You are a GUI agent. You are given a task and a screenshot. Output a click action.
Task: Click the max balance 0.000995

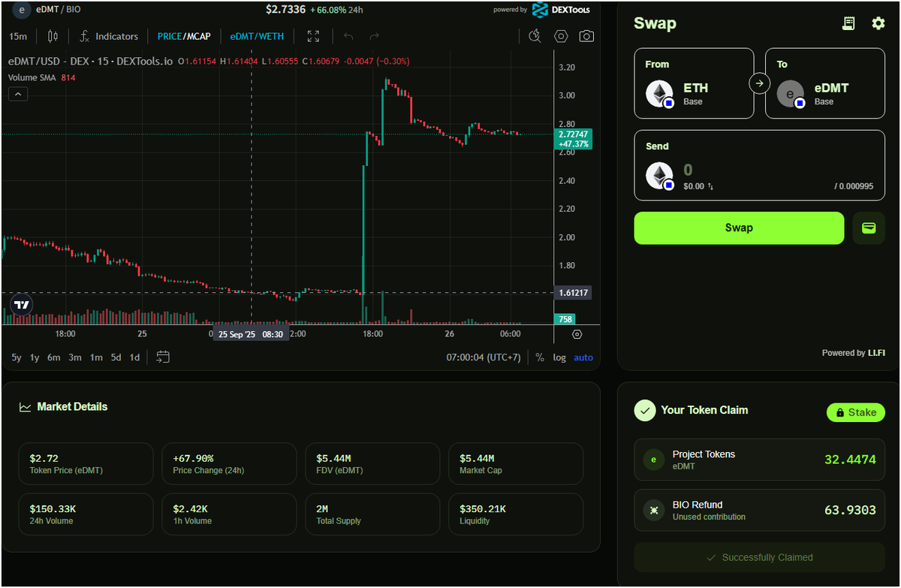pyautogui.click(x=854, y=186)
